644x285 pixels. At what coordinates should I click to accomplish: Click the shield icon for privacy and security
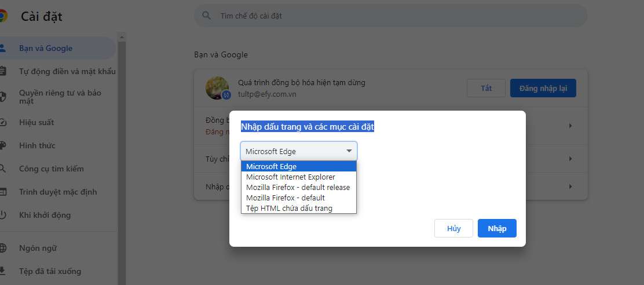tap(2, 97)
